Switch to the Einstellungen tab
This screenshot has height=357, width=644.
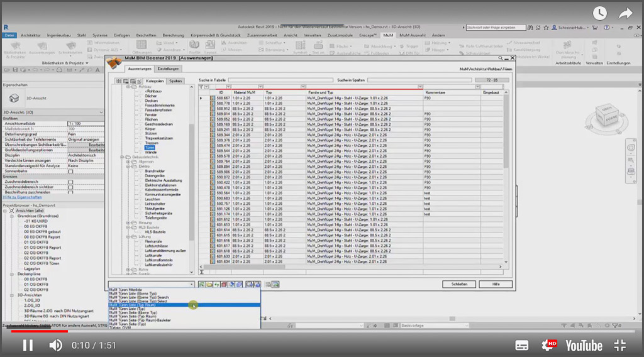(169, 69)
